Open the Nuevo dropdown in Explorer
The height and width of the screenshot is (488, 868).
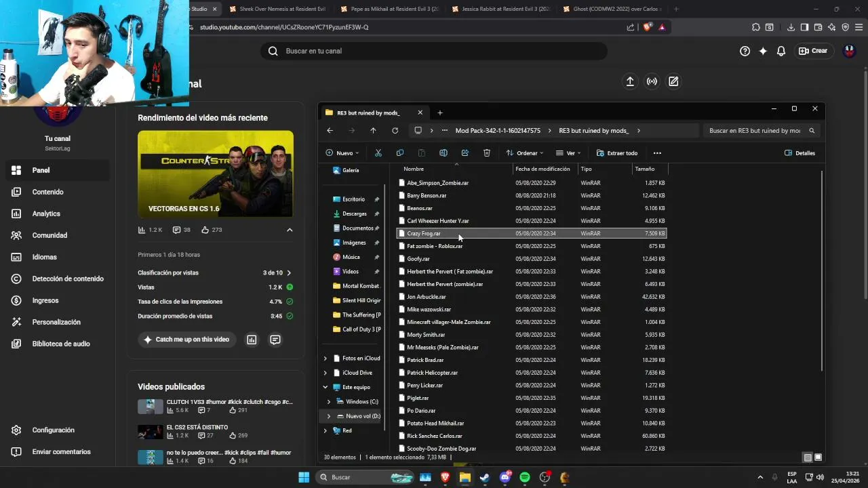[342, 153]
